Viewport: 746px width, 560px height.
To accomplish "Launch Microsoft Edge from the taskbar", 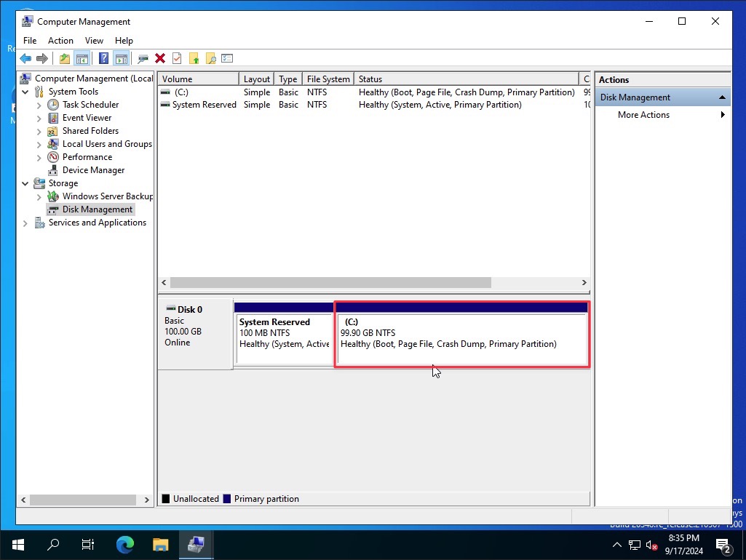I will pos(125,545).
